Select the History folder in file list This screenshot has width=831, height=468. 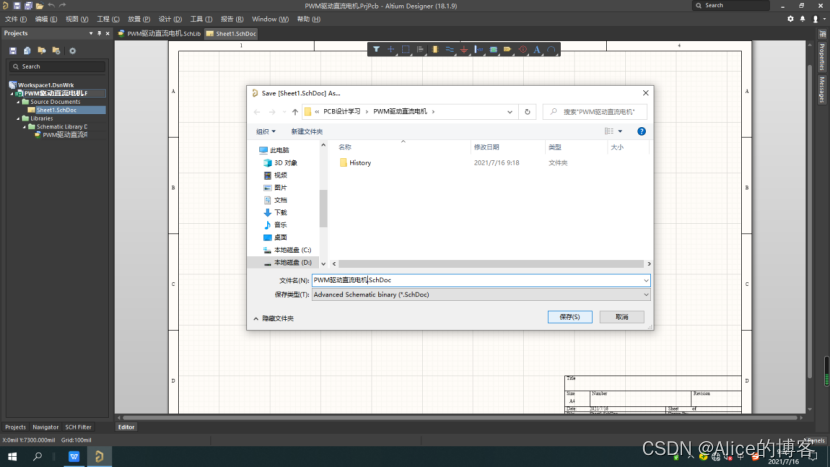(x=360, y=163)
